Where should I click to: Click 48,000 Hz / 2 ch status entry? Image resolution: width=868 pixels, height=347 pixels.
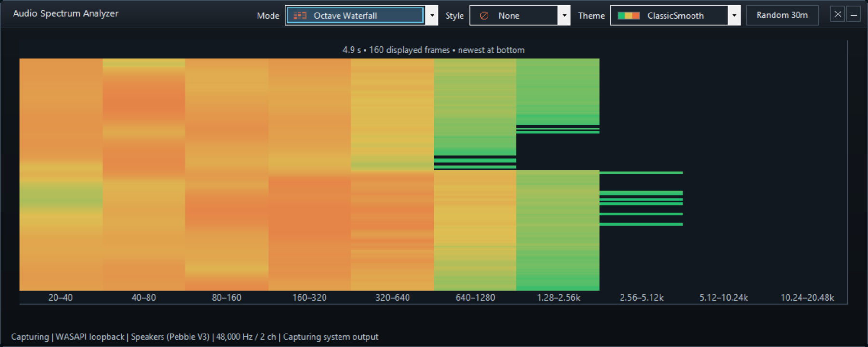pos(246,337)
